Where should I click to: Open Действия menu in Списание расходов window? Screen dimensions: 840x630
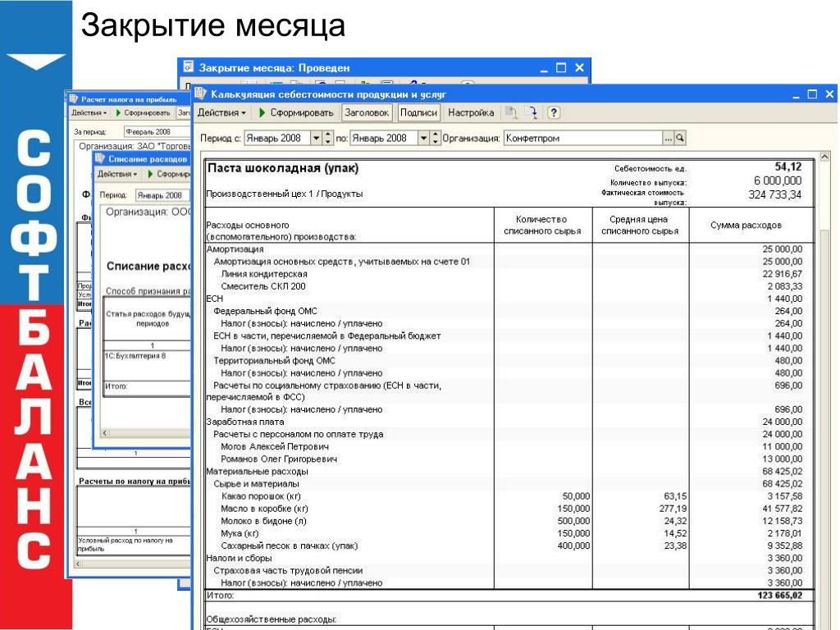click(116, 174)
